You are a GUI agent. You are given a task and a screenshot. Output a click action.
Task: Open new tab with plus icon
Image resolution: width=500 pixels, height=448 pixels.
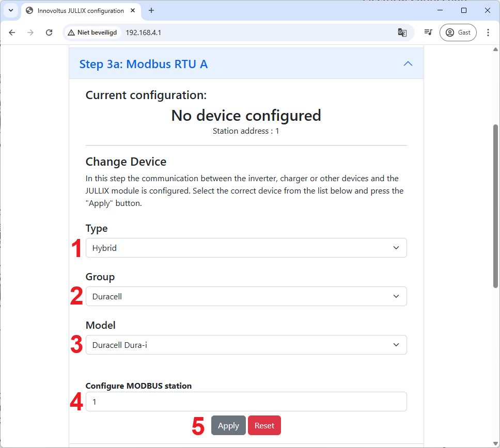(151, 10)
